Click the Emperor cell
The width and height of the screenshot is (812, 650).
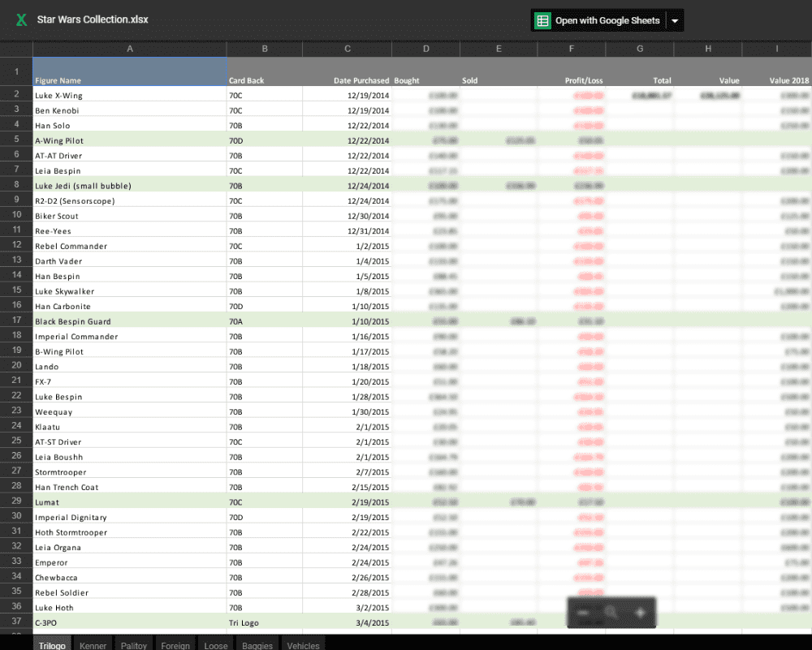click(129, 562)
